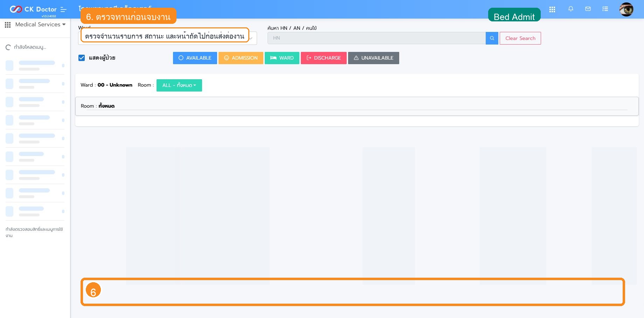Click the blue search magnifier button

point(492,38)
